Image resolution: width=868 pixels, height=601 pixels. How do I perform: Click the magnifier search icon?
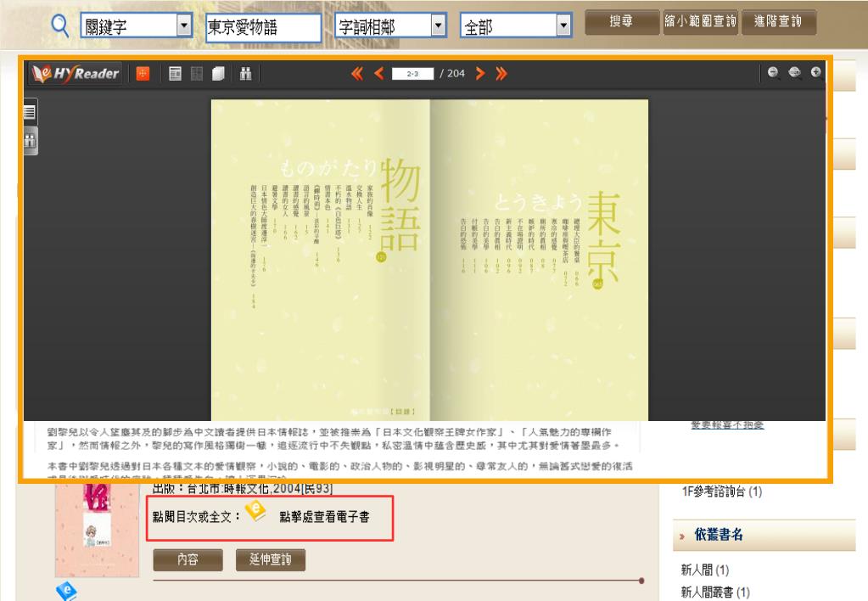59,25
